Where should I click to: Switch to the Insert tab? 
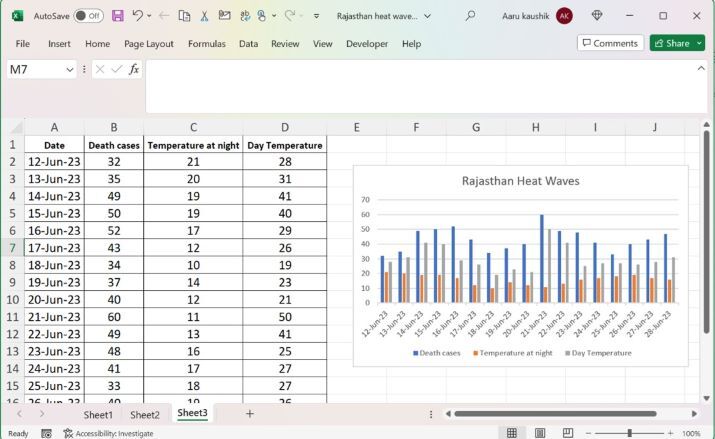tap(59, 44)
